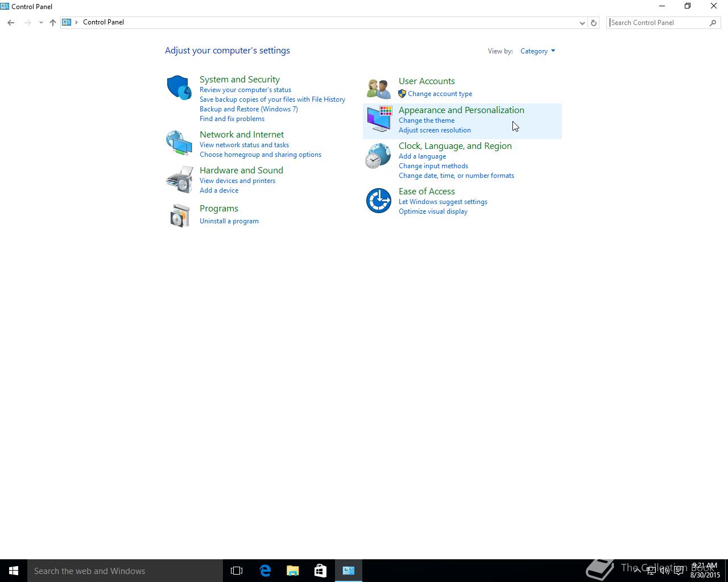Launch Microsoft Edge from the taskbar

[x=265, y=571]
